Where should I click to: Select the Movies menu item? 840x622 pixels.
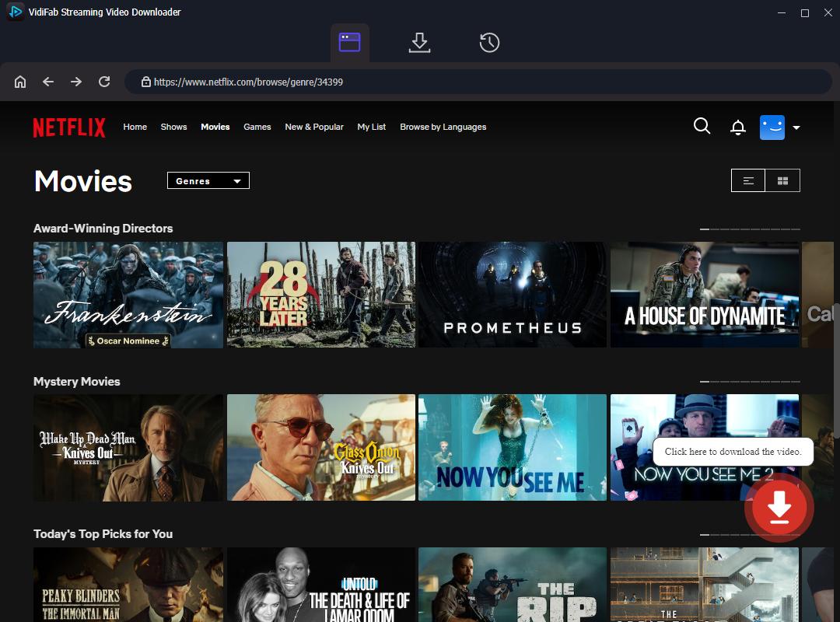coord(215,127)
